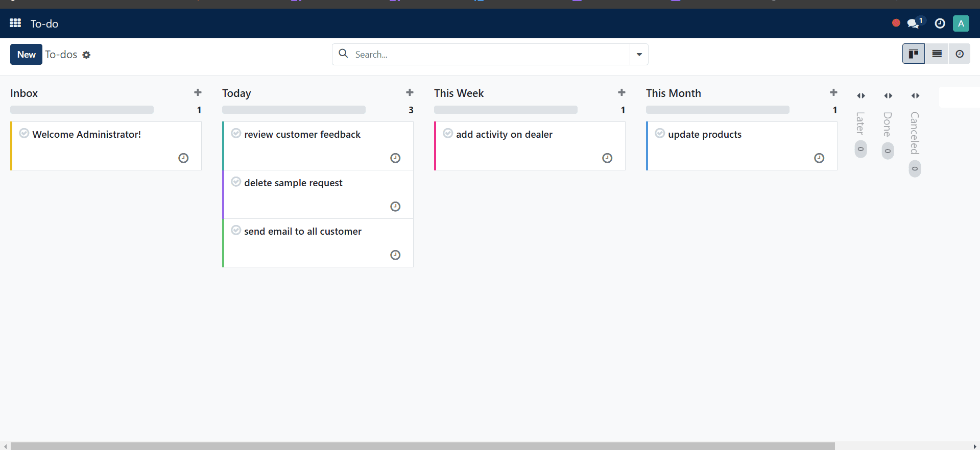This screenshot has height=450, width=980.
Task: Expand the folded Canceled column
Action: 915,95
